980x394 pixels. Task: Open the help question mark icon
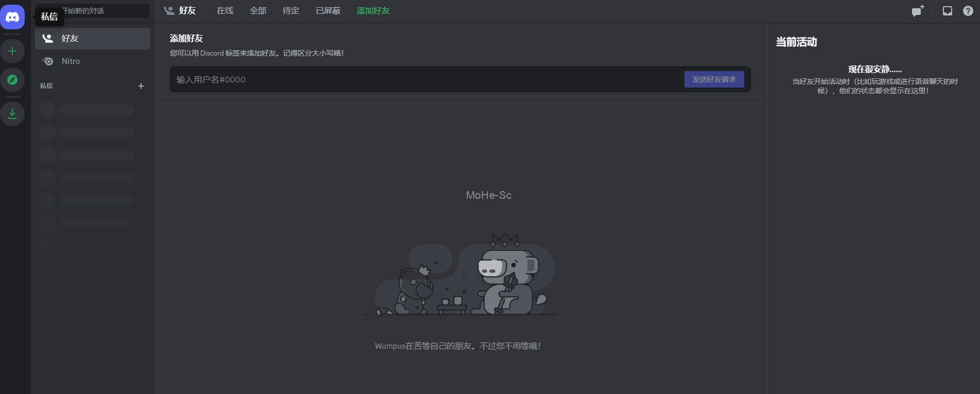(968, 11)
